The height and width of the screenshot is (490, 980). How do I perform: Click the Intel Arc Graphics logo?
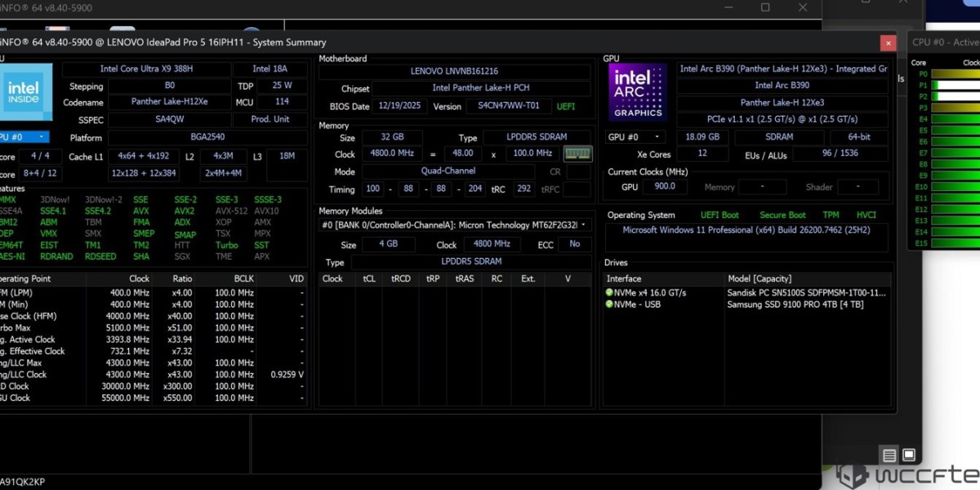click(x=638, y=91)
